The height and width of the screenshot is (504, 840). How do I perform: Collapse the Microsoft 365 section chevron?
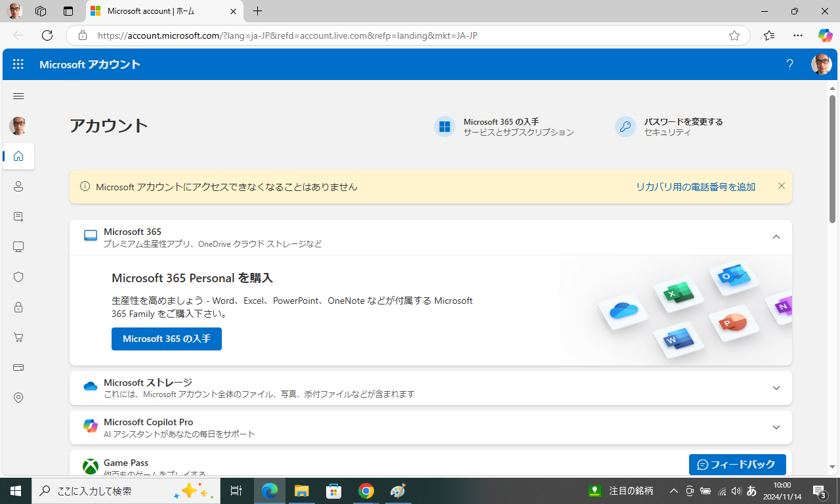(776, 237)
